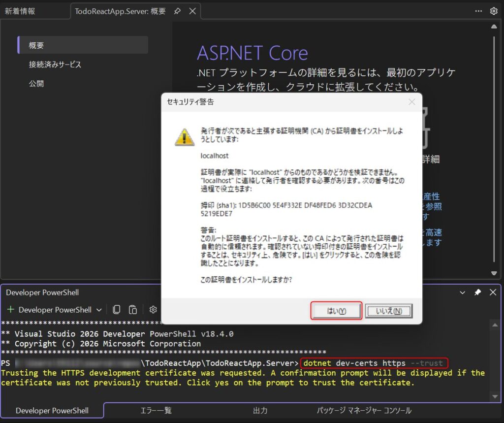Select 公開 in the sidebar

[36, 84]
